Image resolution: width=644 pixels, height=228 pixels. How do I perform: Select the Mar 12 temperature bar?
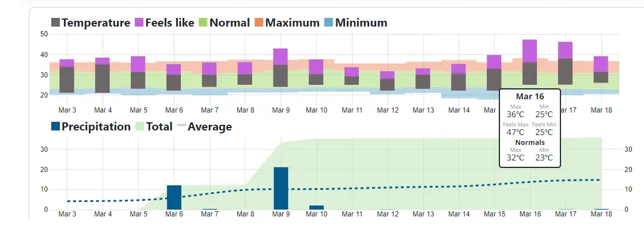(387, 85)
